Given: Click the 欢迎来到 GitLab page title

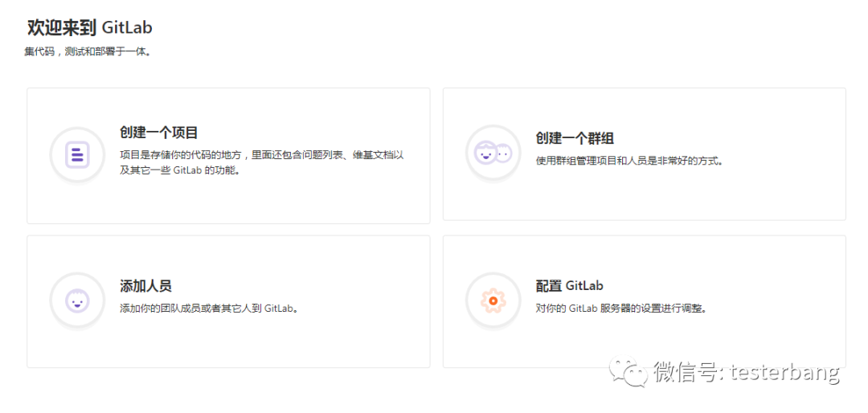Looking at the screenshot, I should (x=90, y=27).
